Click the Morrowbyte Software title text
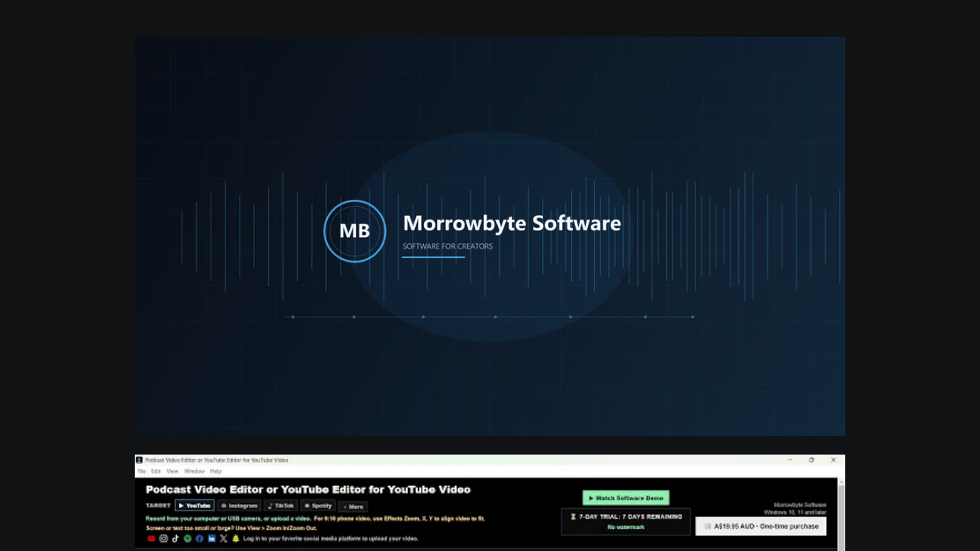Screen dimensions: 980x551 pyautogui.click(x=512, y=223)
